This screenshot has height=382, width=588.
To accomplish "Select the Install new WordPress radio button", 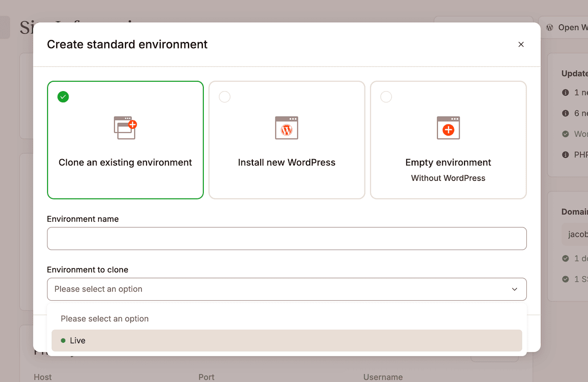I will [224, 96].
